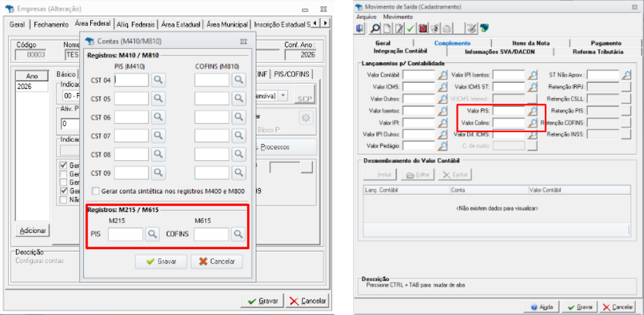Open COFINS account lookup for CST 06
The height and width of the screenshot is (315, 644).
pos(239,117)
